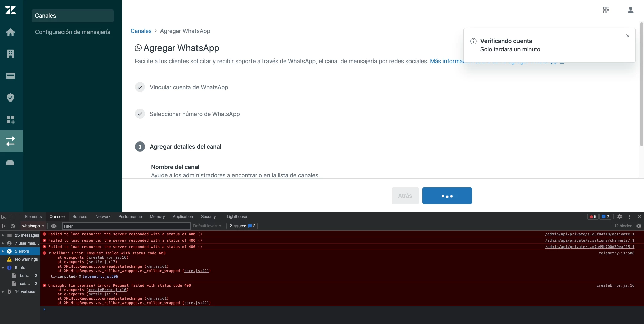Open the billing card sidebar icon
Image resolution: width=644 pixels, height=324 pixels.
(11, 76)
